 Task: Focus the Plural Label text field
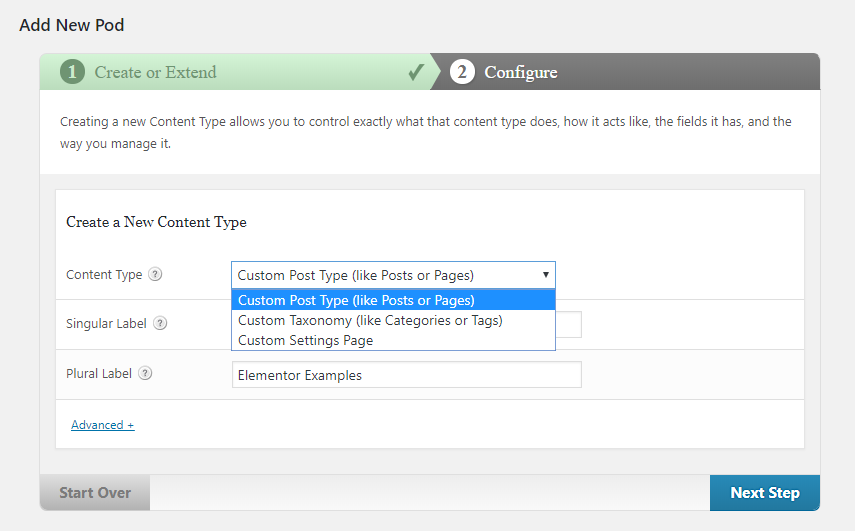tap(406, 375)
